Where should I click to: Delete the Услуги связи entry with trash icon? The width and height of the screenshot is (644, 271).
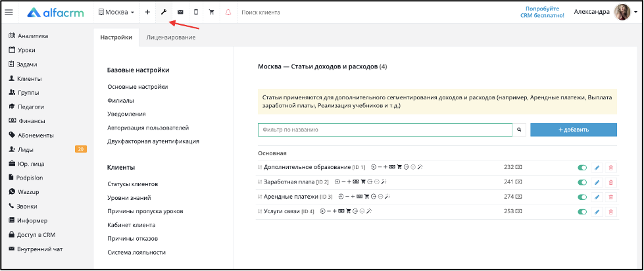[x=610, y=212]
